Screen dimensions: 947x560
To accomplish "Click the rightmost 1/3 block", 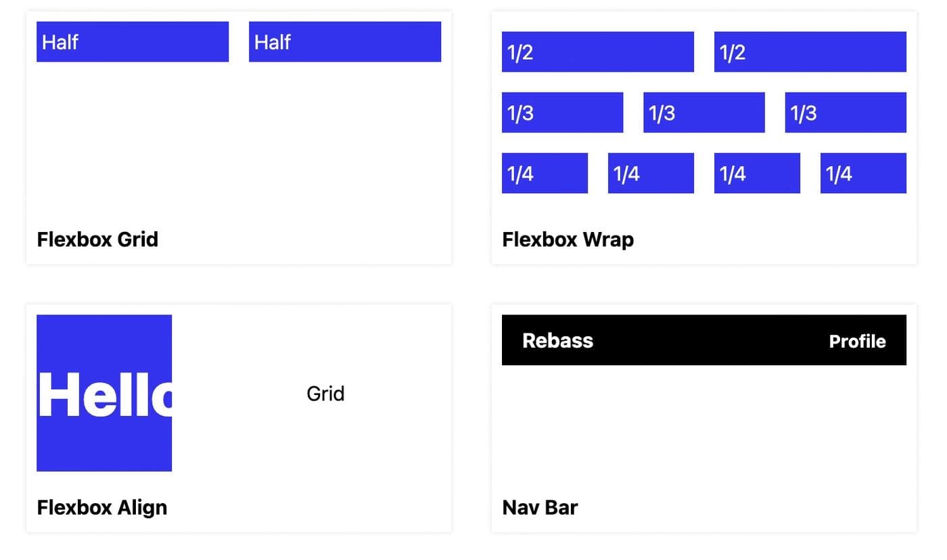I will tap(846, 113).
